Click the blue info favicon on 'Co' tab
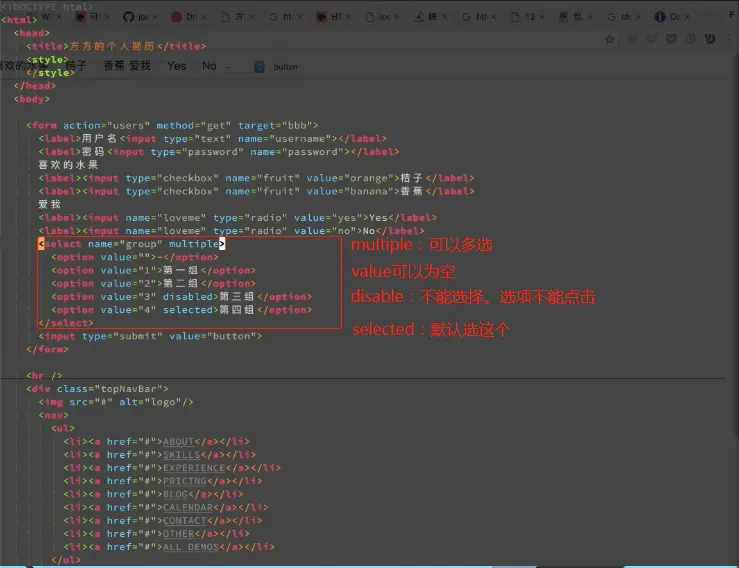 660,17
